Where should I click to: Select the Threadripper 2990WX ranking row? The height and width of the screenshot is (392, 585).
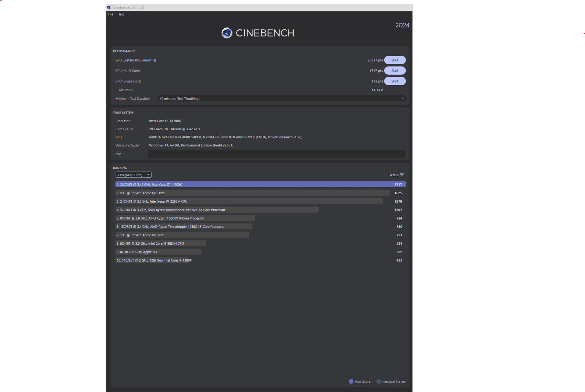(x=261, y=210)
